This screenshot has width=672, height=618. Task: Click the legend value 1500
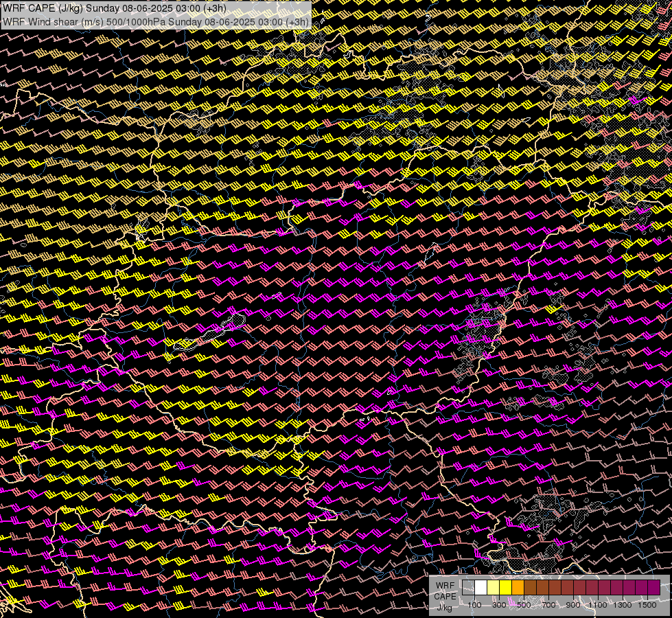(x=647, y=605)
